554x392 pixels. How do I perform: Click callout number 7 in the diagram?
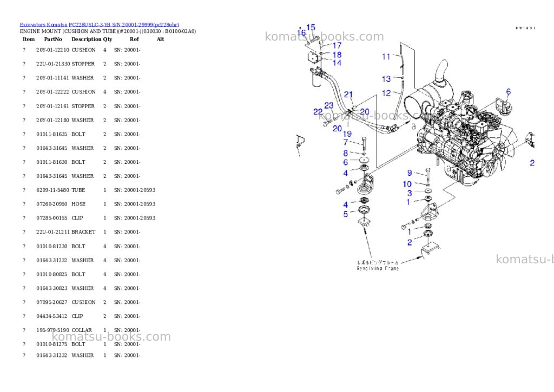[346, 142]
